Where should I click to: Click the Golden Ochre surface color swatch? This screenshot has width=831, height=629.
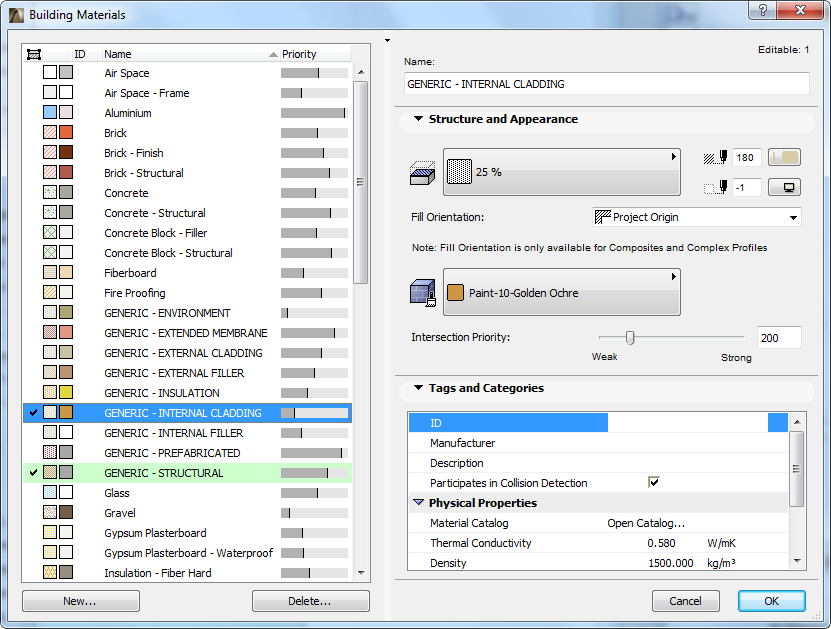click(x=455, y=293)
